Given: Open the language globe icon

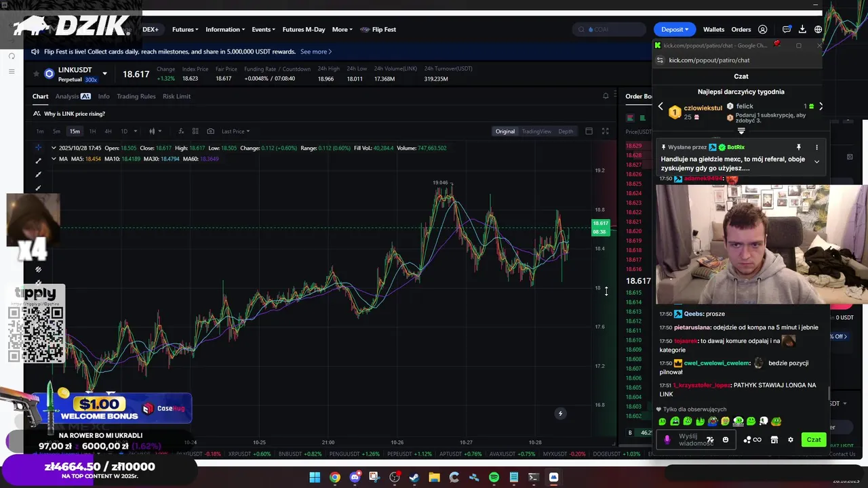Looking at the screenshot, I should pos(818,30).
